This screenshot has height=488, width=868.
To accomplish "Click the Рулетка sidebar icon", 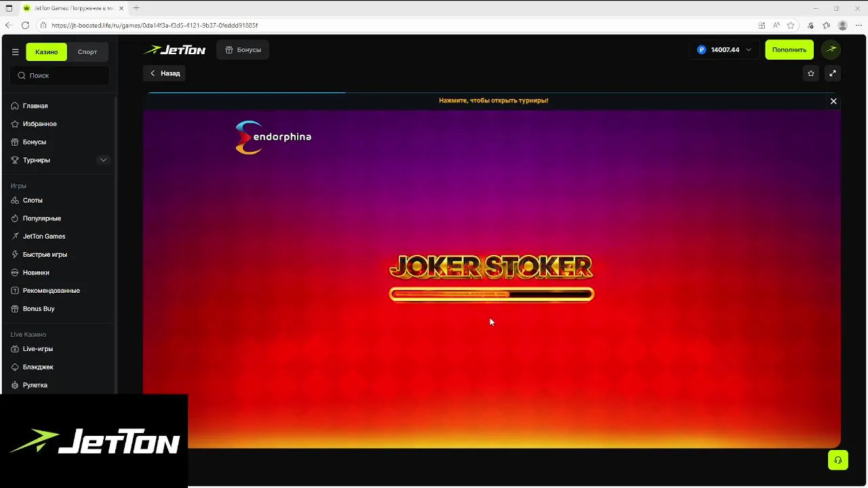I will point(15,385).
